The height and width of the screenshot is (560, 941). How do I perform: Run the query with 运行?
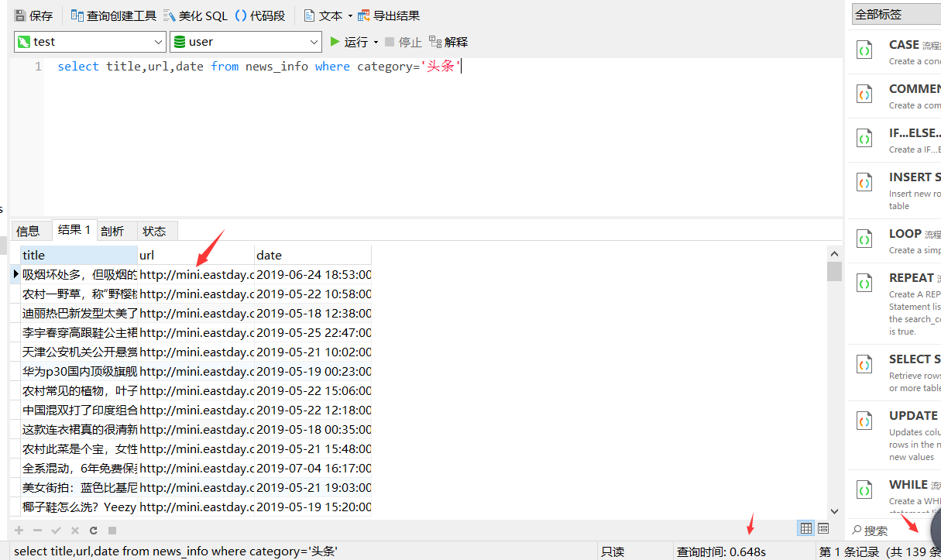pyautogui.click(x=349, y=42)
